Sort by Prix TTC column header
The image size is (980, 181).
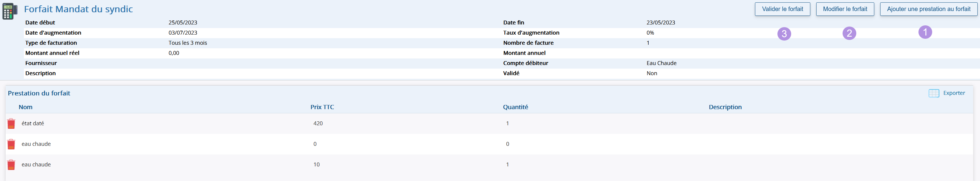coord(322,107)
